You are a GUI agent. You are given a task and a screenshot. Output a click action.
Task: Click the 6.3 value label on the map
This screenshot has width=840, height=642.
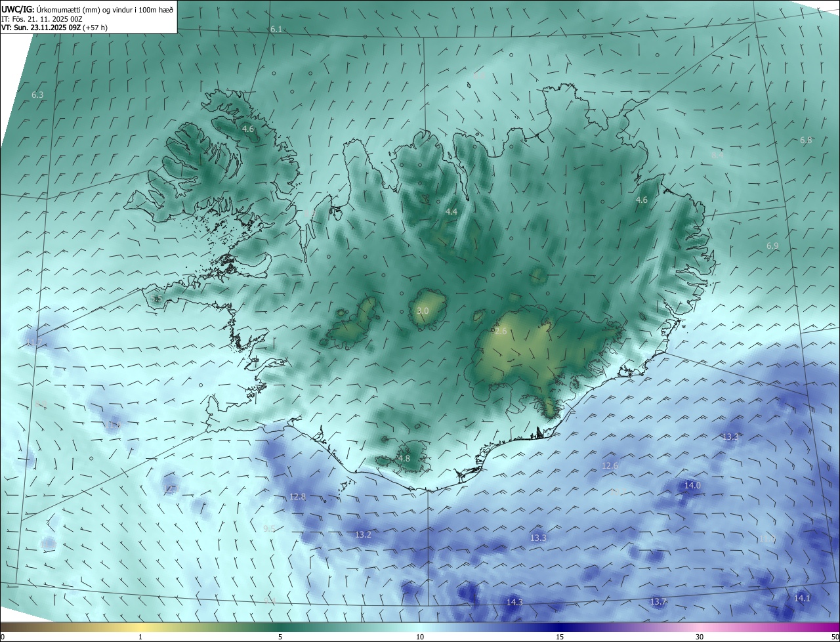tap(37, 95)
